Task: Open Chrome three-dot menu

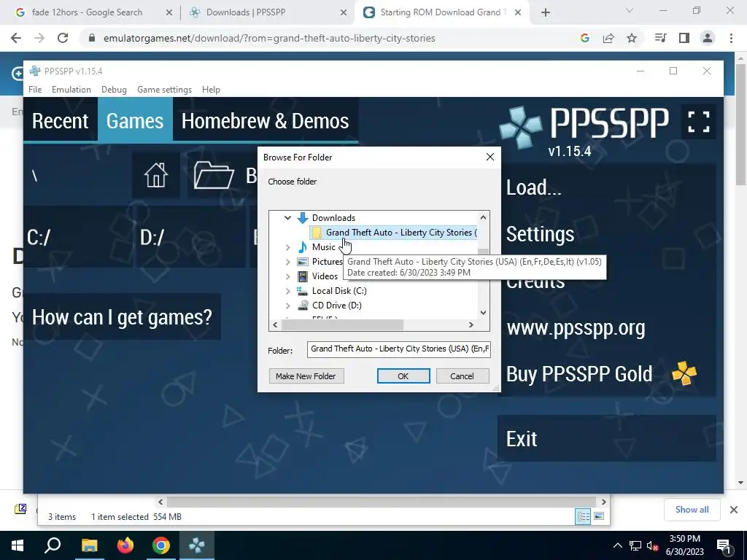Action: pos(731,38)
